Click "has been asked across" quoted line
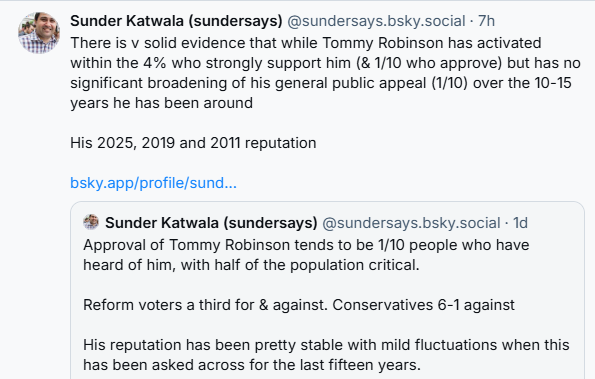The image size is (595, 379). (x=252, y=365)
